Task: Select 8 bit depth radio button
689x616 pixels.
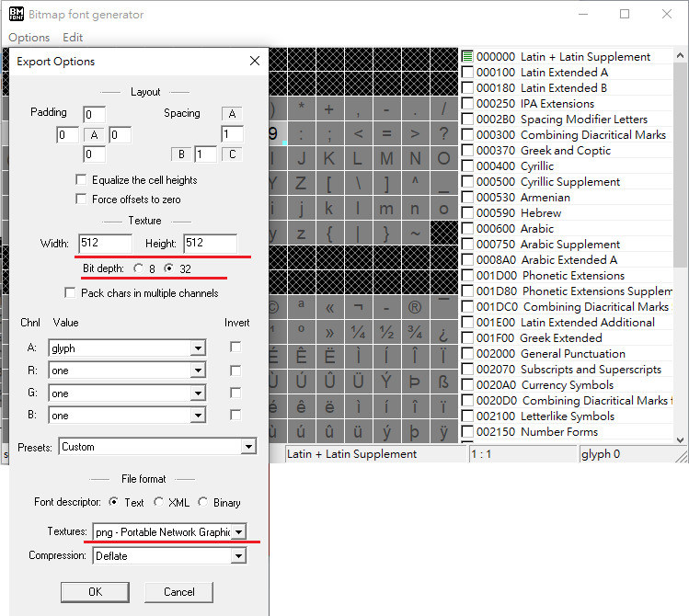Action: [x=139, y=268]
